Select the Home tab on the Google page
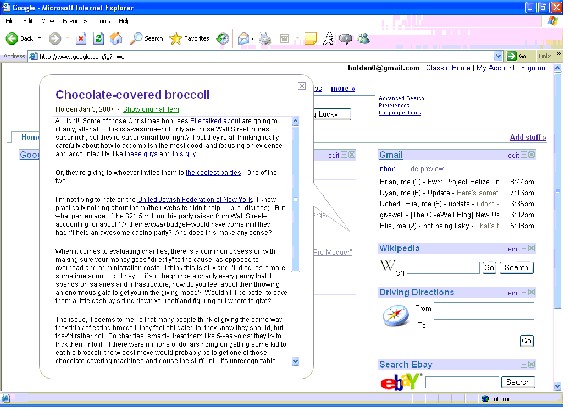 [x=30, y=137]
